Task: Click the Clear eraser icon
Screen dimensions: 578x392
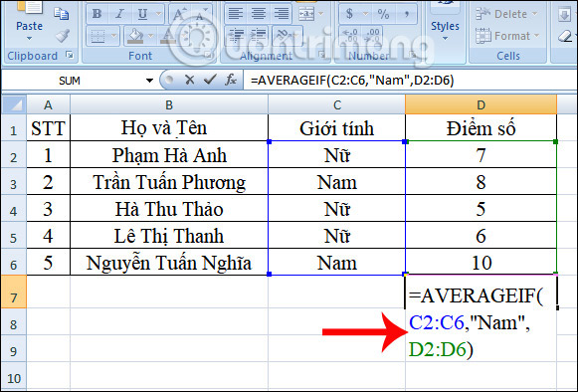Action: coord(565,36)
